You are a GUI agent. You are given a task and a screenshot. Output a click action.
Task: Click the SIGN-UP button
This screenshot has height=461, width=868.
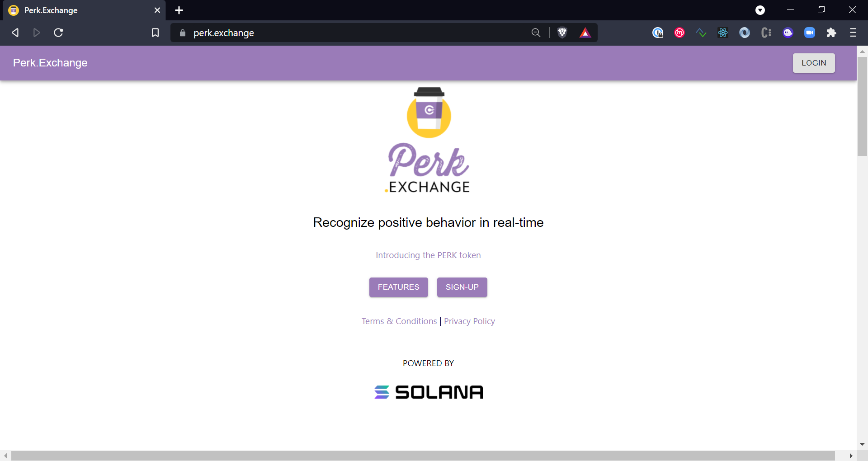tap(462, 287)
